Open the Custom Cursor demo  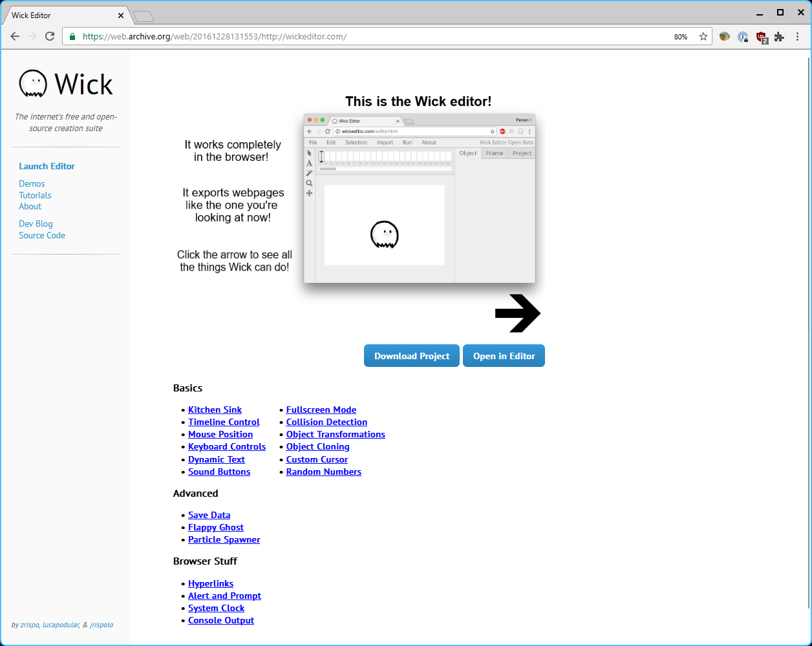[x=317, y=459]
